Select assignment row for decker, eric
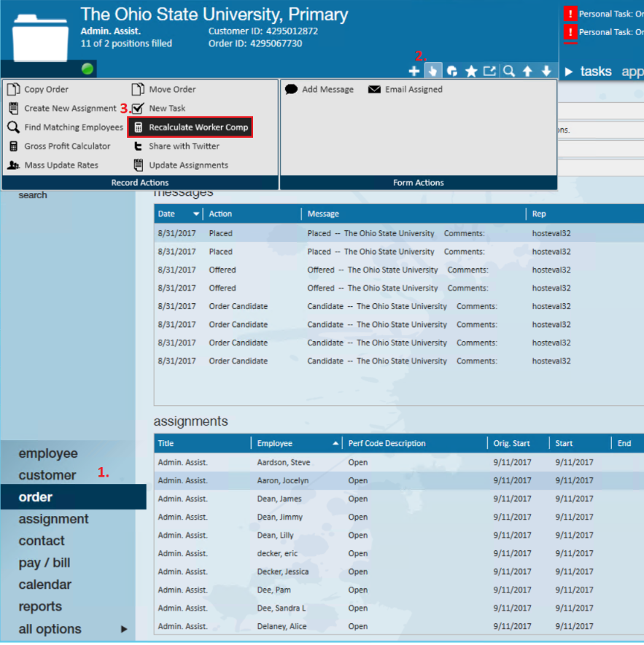This screenshot has width=644, height=645. (x=399, y=553)
